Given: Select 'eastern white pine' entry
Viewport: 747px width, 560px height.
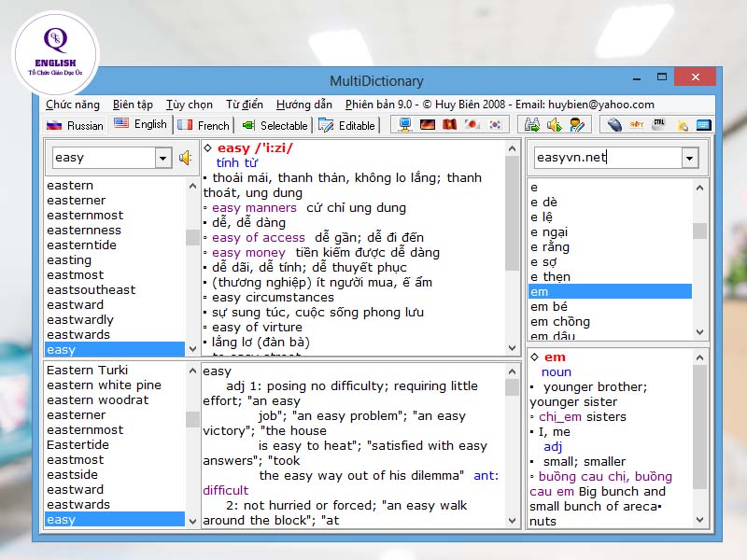Looking at the screenshot, I should pyautogui.click(x=104, y=385).
